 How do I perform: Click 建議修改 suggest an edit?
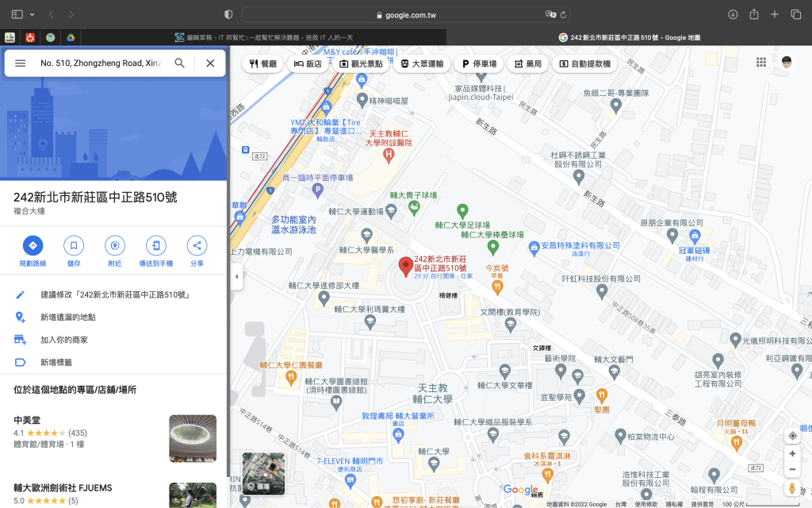point(113,294)
